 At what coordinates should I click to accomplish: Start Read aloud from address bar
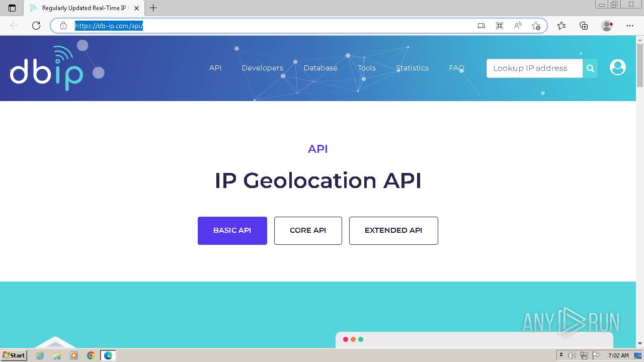518,26
